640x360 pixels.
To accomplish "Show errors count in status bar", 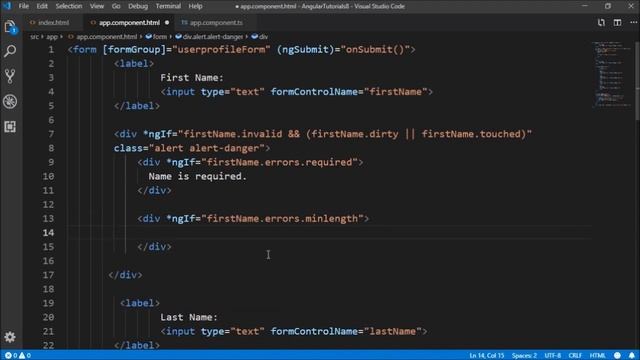I will click(x=11, y=356).
